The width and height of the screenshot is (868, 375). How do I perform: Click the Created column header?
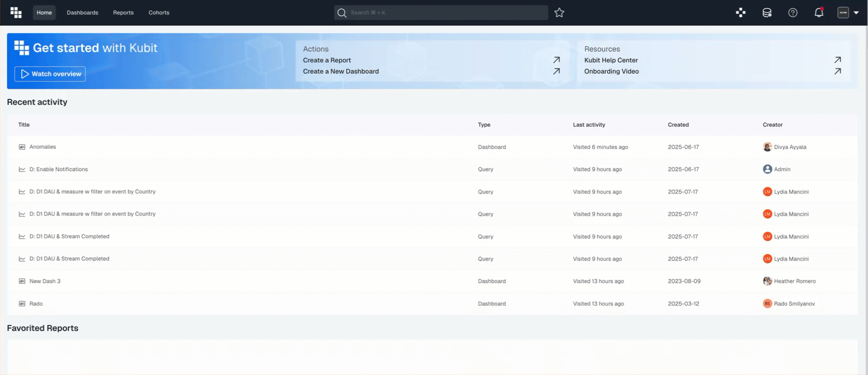coord(678,125)
